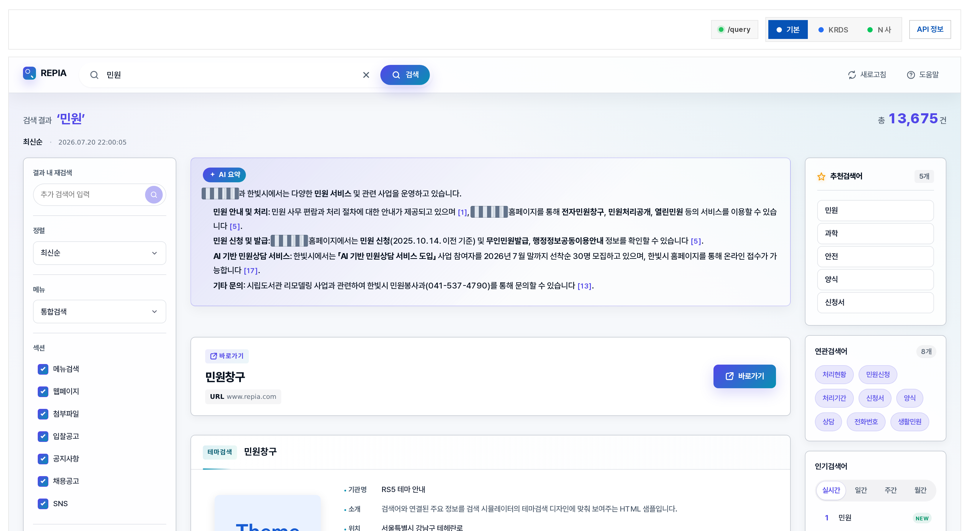The image size is (980, 531).
Task: Click the 바로가기 external-link badge above 민원창구
Action: pos(227,356)
